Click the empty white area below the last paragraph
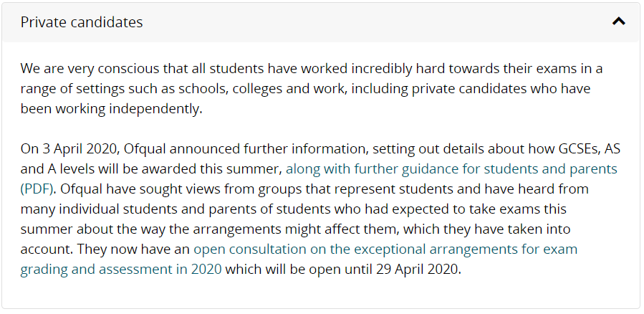This screenshot has height=314, width=644. tap(320, 294)
